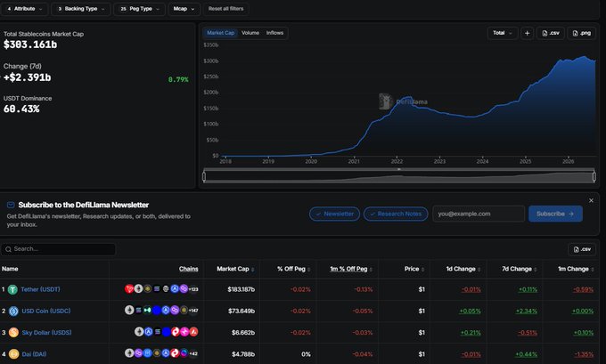Open the Peg Type filter dropdown
606x364 pixels.
click(140, 9)
